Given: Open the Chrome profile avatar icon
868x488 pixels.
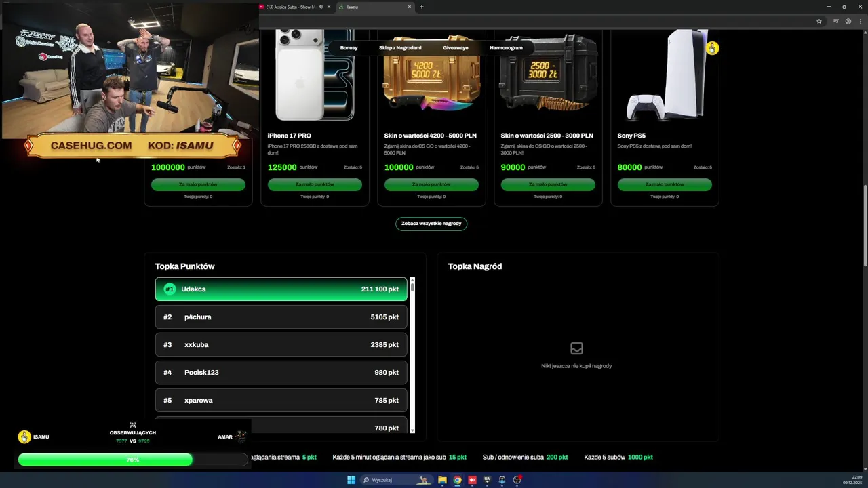Looking at the screenshot, I should coord(848,21).
